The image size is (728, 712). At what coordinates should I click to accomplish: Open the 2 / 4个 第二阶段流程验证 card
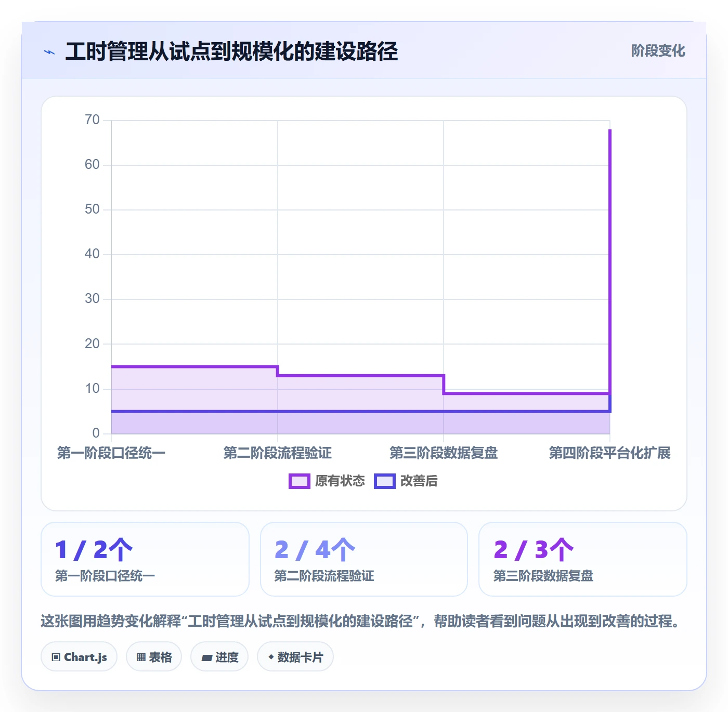click(364, 559)
